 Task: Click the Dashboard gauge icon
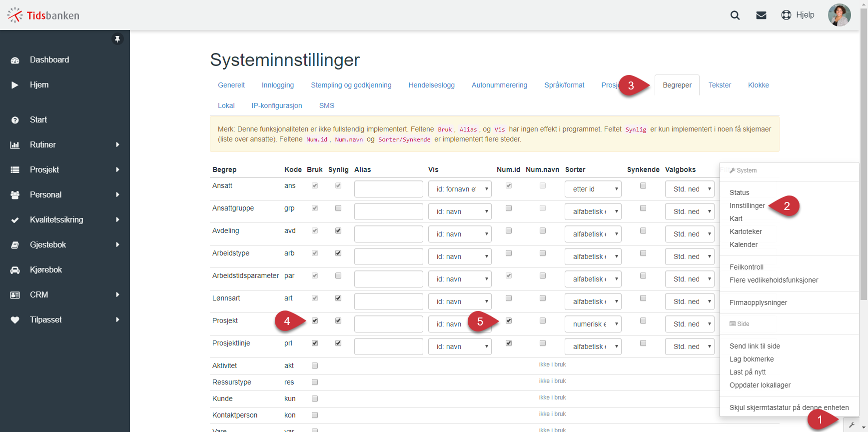click(15, 60)
